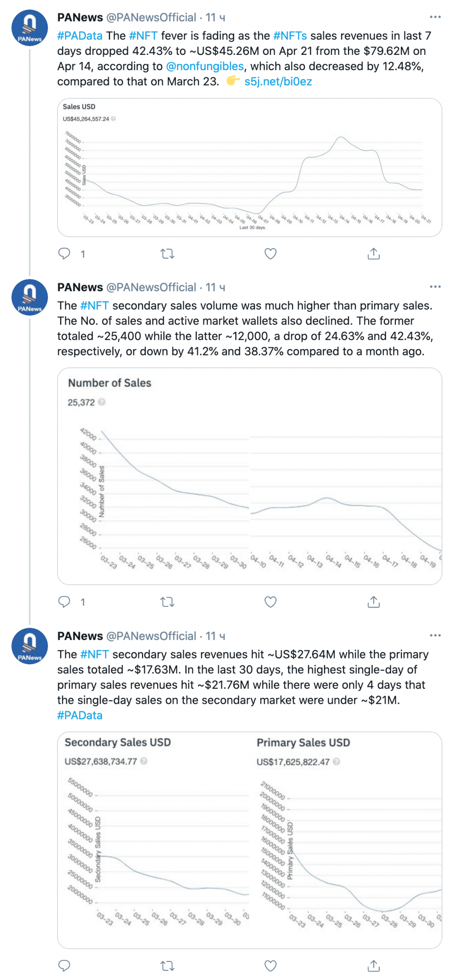
Task: Retweet the first PANews tweet
Action: pos(168,254)
